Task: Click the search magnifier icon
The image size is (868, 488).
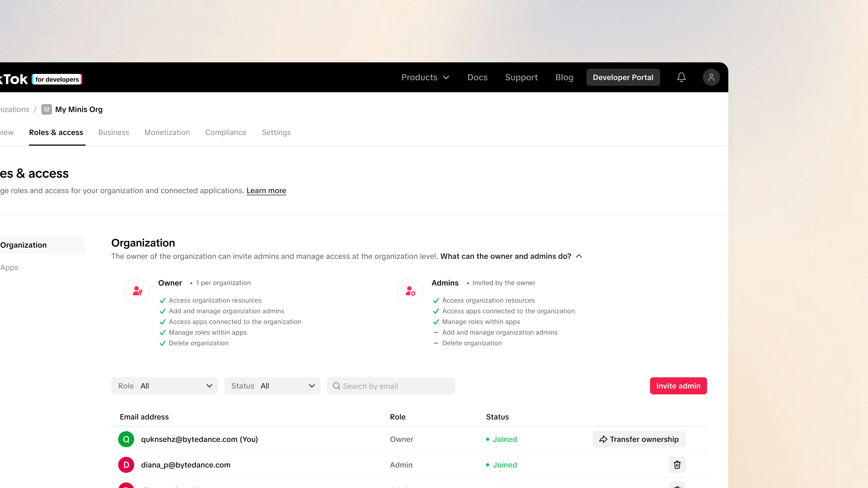Action: [x=336, y=386]
